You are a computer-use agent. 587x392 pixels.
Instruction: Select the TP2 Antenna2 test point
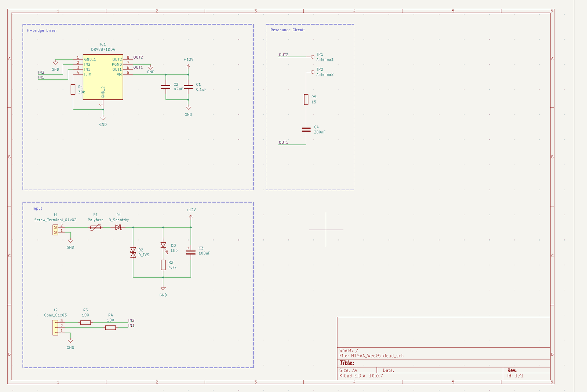click(x=313, y=72)
